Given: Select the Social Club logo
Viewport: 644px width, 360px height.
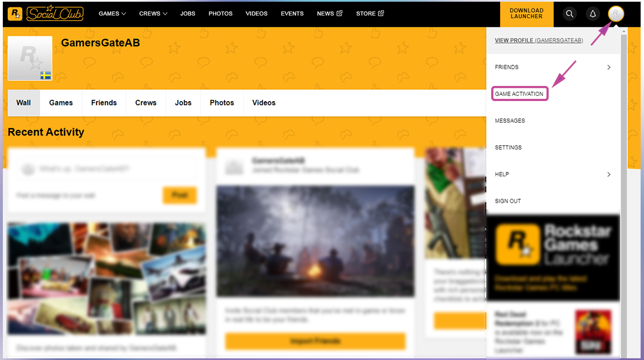Looking at the screenshot, I should click(x=55, y=13).
